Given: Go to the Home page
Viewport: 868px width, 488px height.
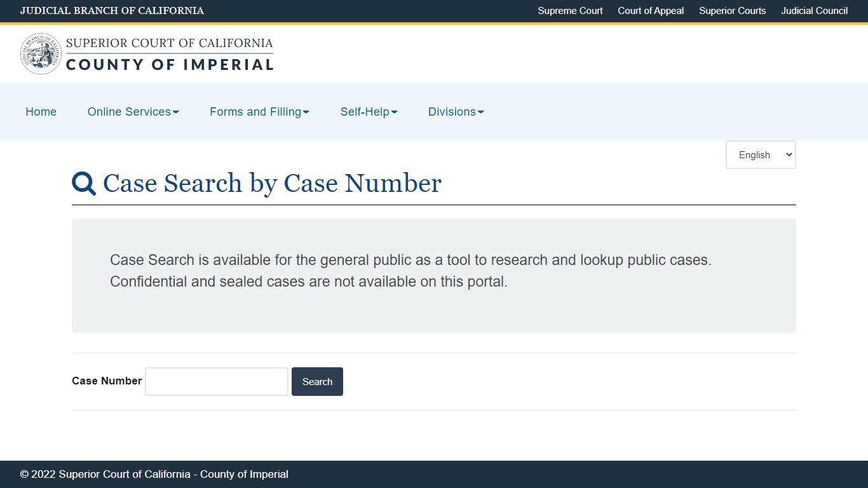Looking at the screenshot, I should click(41, 112).
